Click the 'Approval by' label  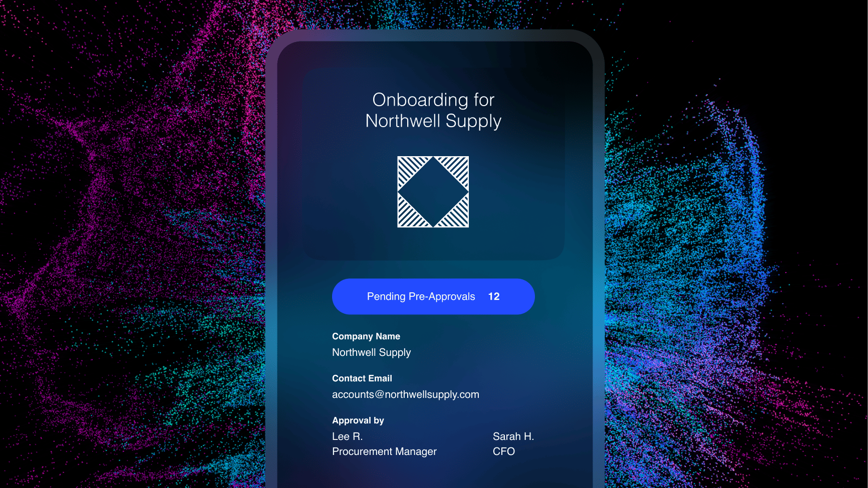pos(358,420)
